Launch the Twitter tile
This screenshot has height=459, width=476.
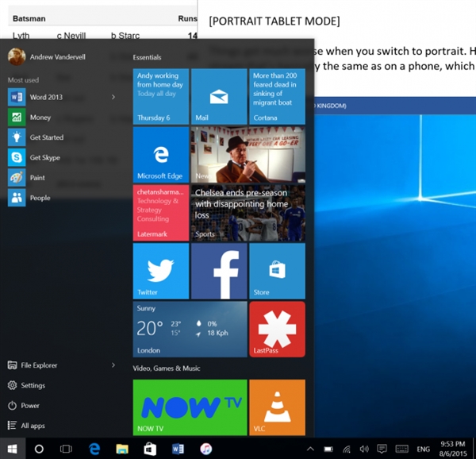160,270
